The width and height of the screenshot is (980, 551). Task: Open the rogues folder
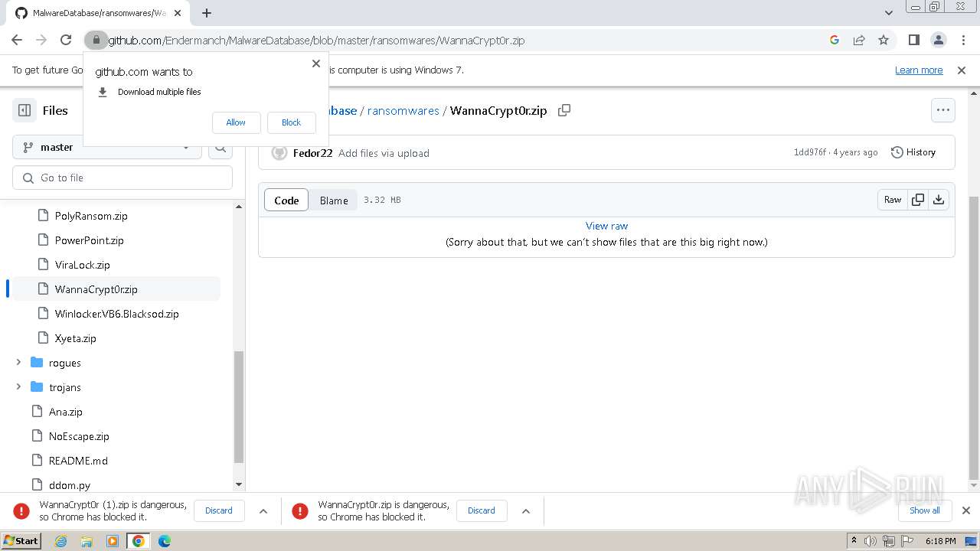(x=65, y=363)
